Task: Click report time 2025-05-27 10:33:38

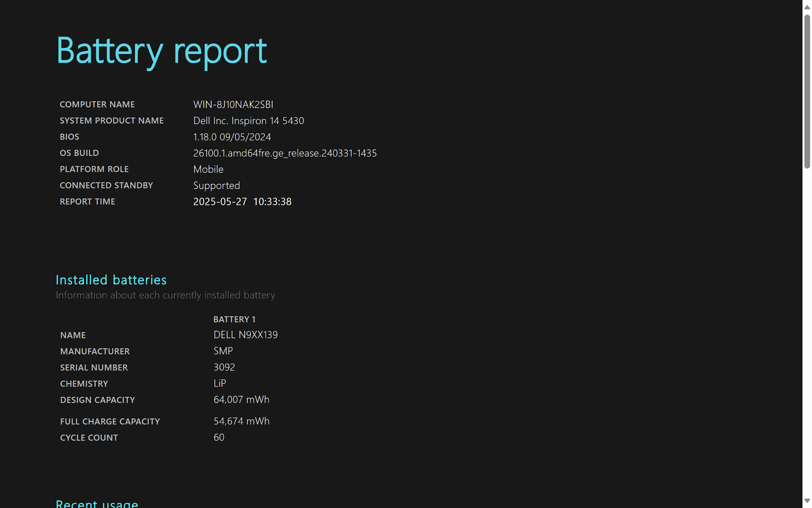Action: click(242, 202)
